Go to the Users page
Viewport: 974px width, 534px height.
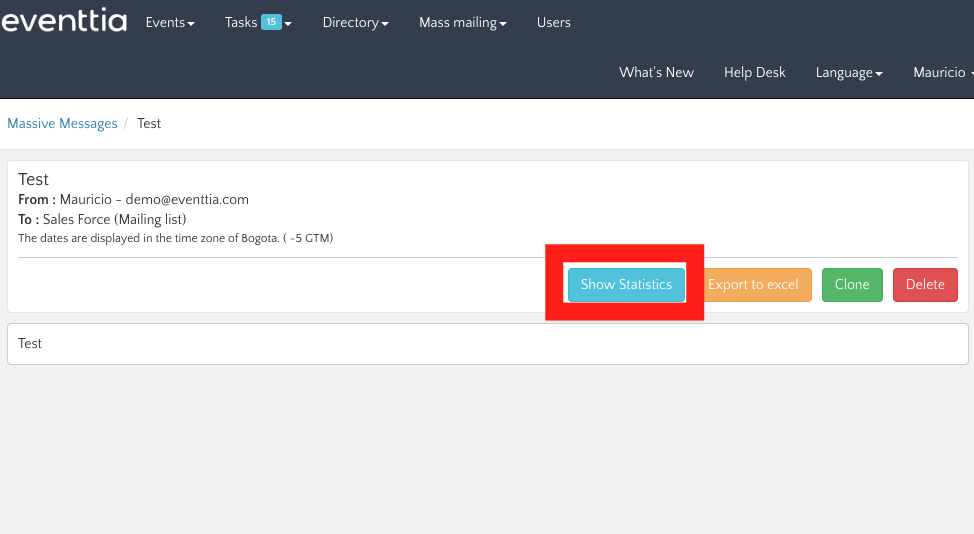[x=553, y=22]
